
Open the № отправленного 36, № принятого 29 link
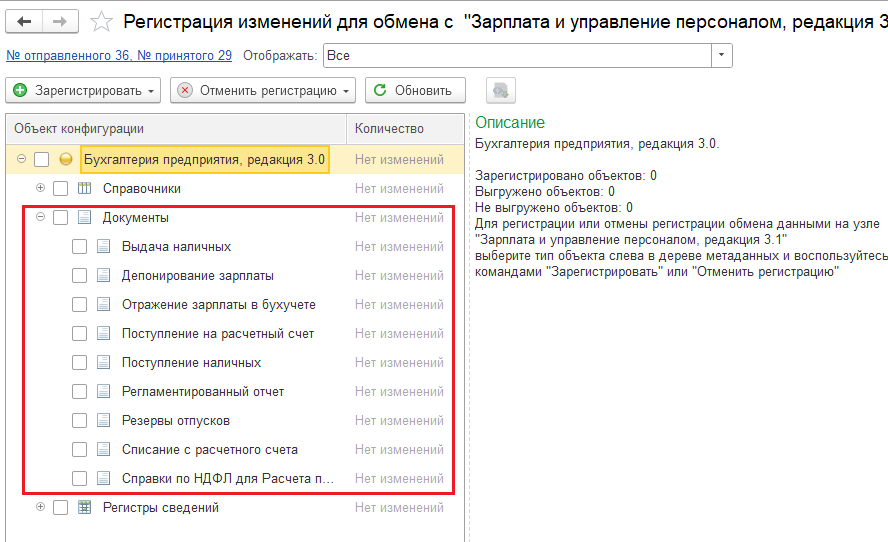pos(119,56)
